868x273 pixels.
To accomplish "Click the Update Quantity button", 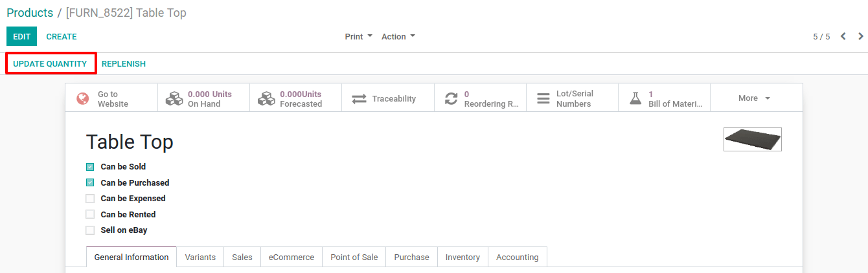I will (x=50, y=64).
